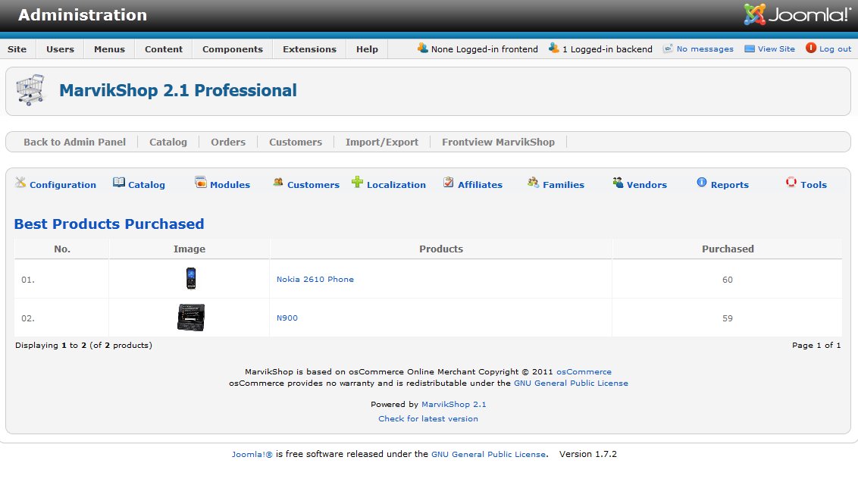Open the Site menu
The image size is (858, 504).
(17, 49)
